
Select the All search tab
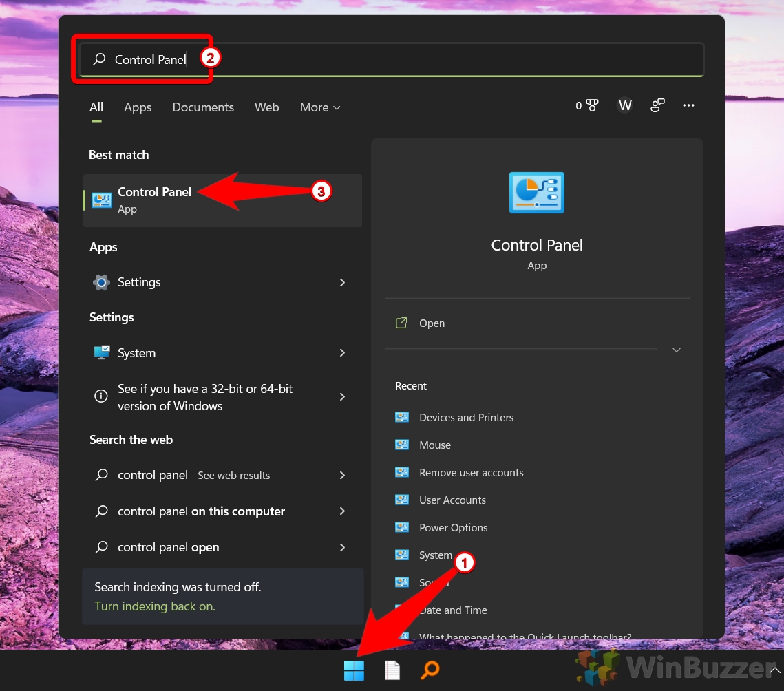point(96,107)
